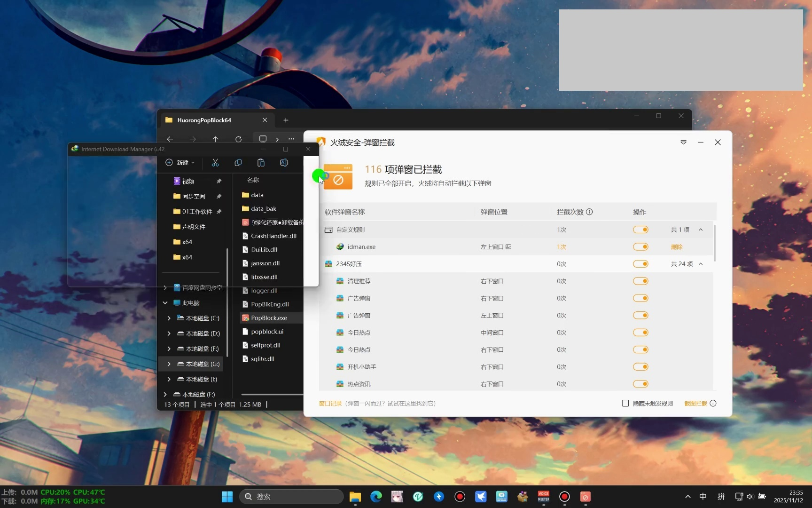Click the blue bird app on taskbar
The image size is (812, 508).
click(481, 497)
